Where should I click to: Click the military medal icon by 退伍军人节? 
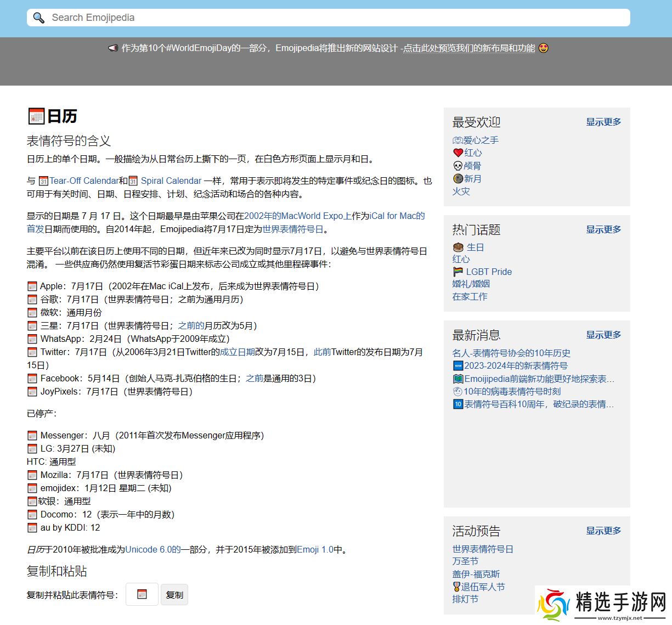456,587
